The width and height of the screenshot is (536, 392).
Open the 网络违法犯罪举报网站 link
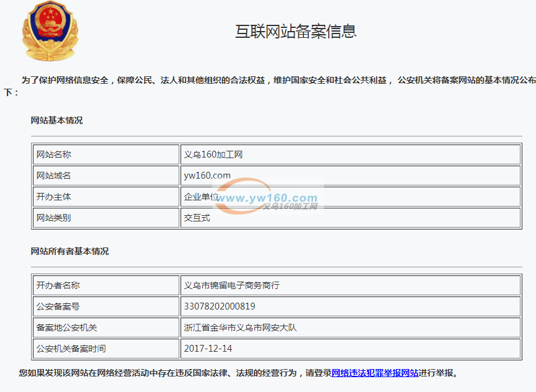click(375, 373)
